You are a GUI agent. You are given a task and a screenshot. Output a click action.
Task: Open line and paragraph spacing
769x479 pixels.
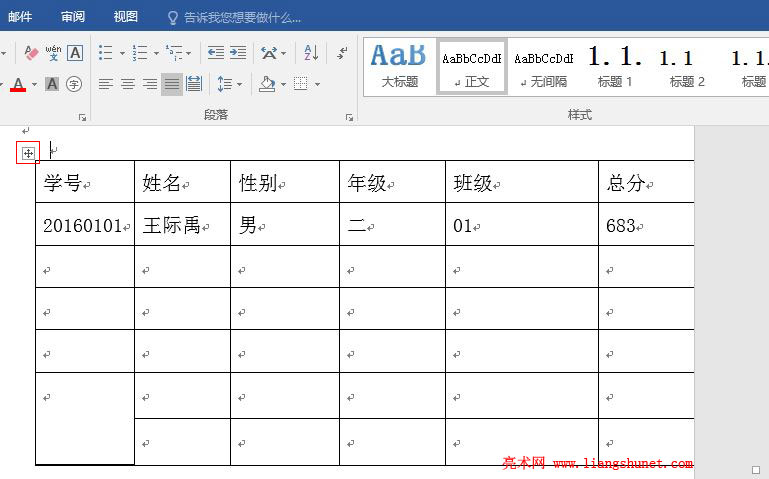(225, 84)
